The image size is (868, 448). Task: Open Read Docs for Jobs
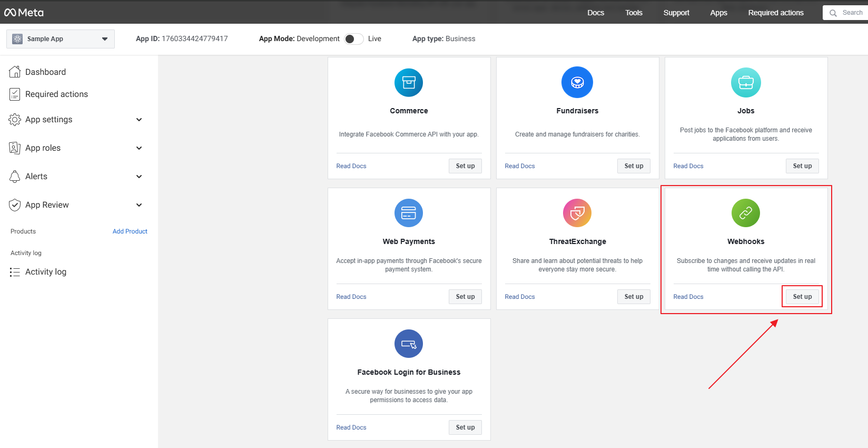(688, 166)
